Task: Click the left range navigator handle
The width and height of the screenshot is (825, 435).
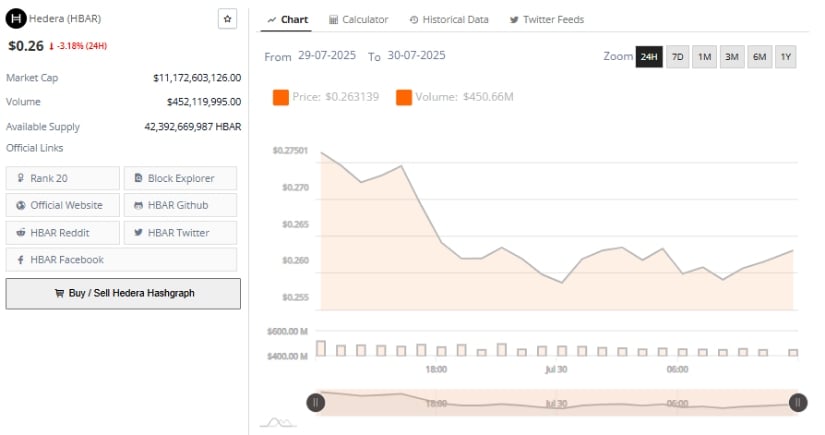Action: (x=316, y=403)
